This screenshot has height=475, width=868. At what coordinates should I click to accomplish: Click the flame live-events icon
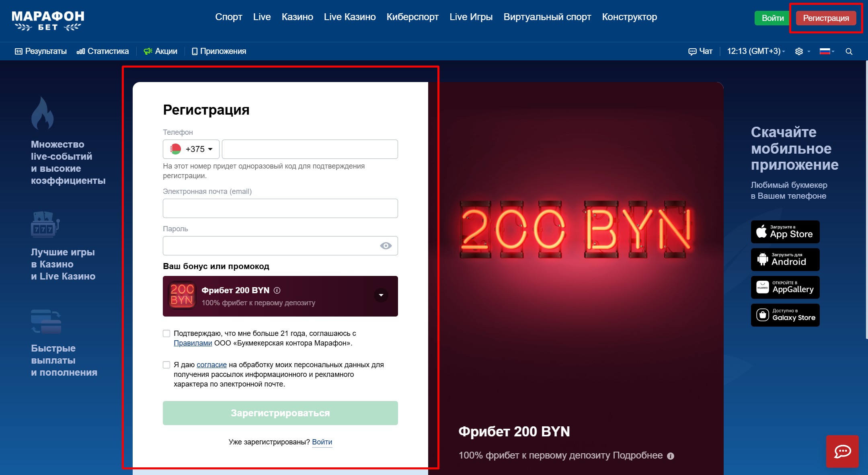[42, 113]
